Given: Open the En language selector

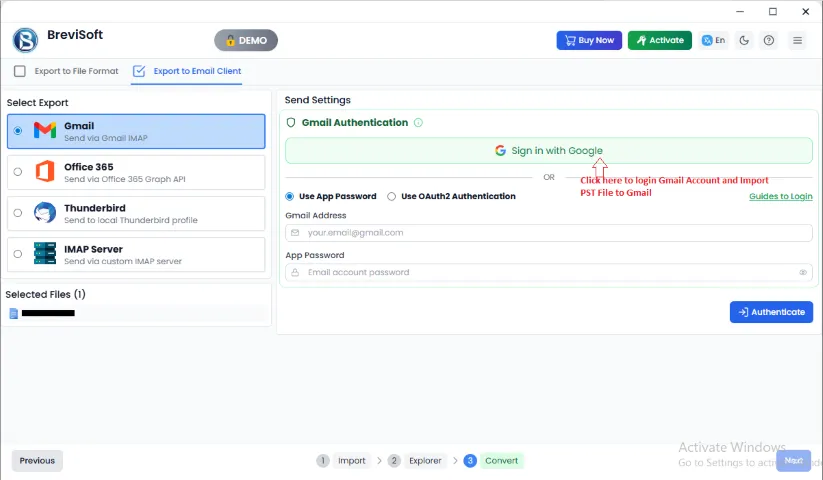Looking at the screenshot, I should 714,40.
